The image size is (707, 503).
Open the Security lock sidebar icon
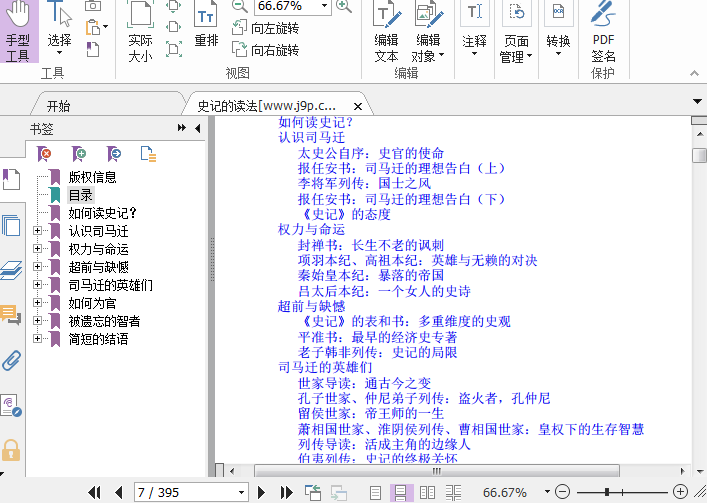[11, 450]
